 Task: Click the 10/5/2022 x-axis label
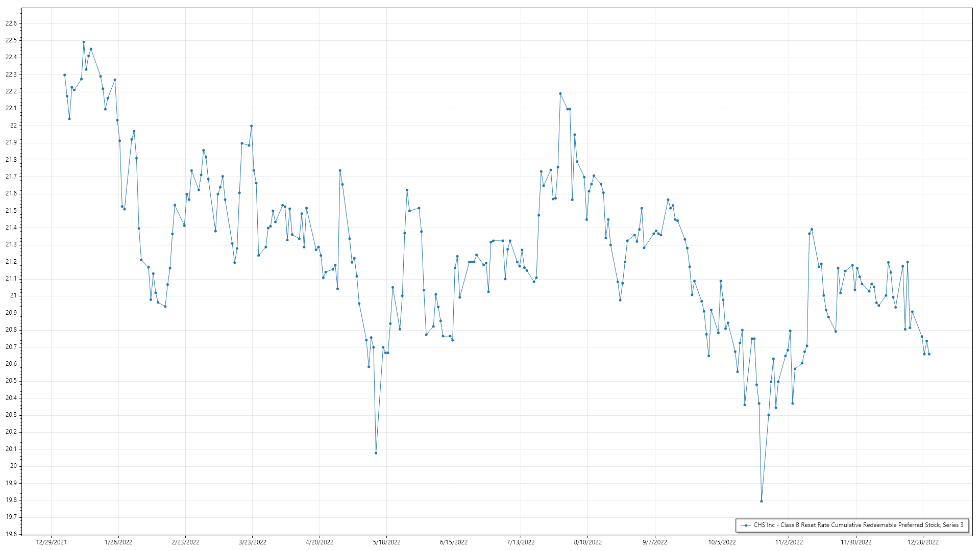[722, 542]
